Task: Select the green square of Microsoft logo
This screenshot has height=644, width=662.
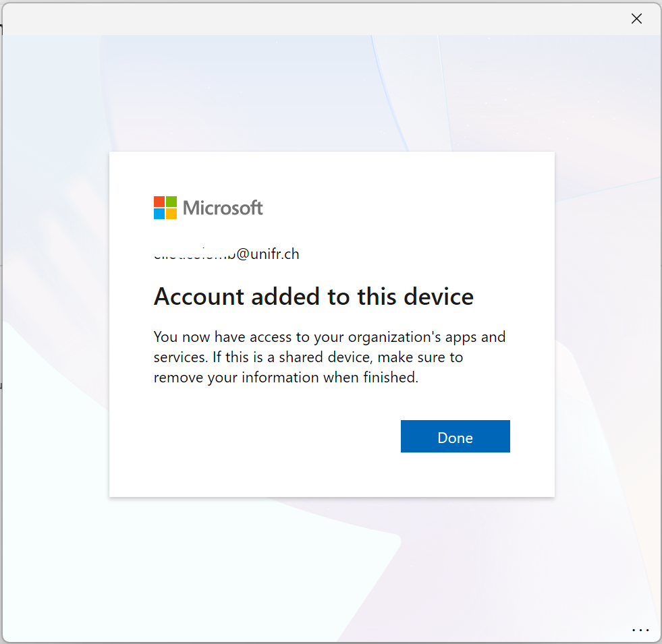Action: (171, 202)
